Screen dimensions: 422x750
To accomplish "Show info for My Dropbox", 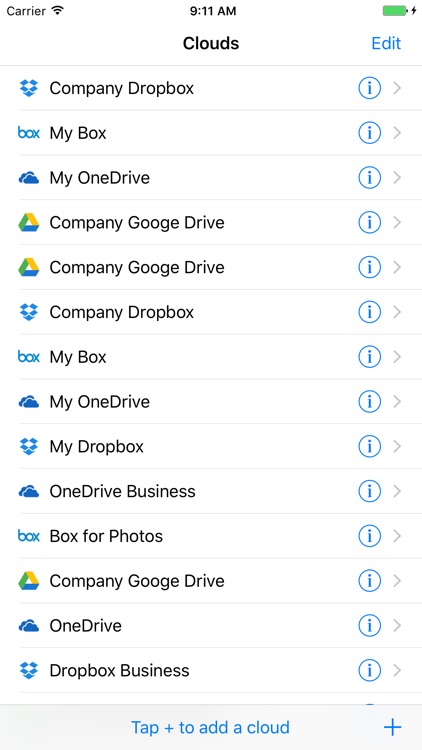I will click(369, 447).
